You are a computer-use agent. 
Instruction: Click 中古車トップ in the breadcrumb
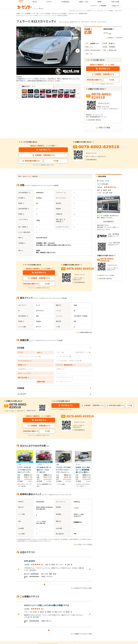coord(20,14)
